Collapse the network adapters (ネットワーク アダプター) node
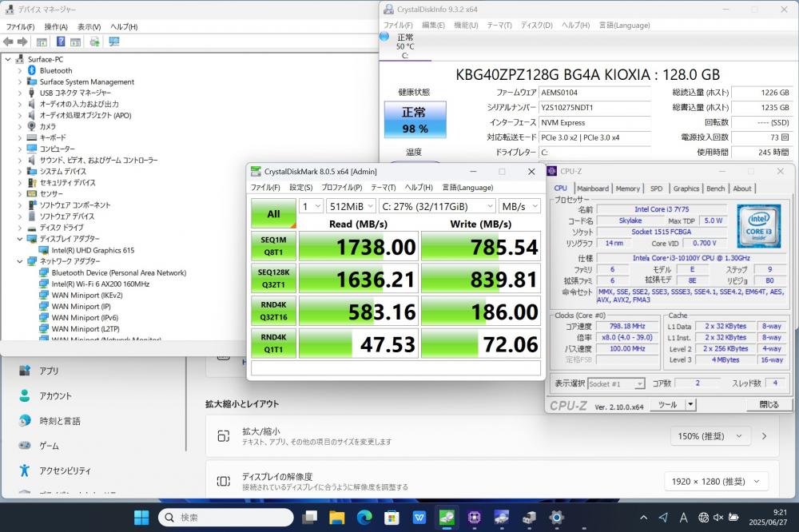Viewport: 799px width, 532px height. pos(20,261)
